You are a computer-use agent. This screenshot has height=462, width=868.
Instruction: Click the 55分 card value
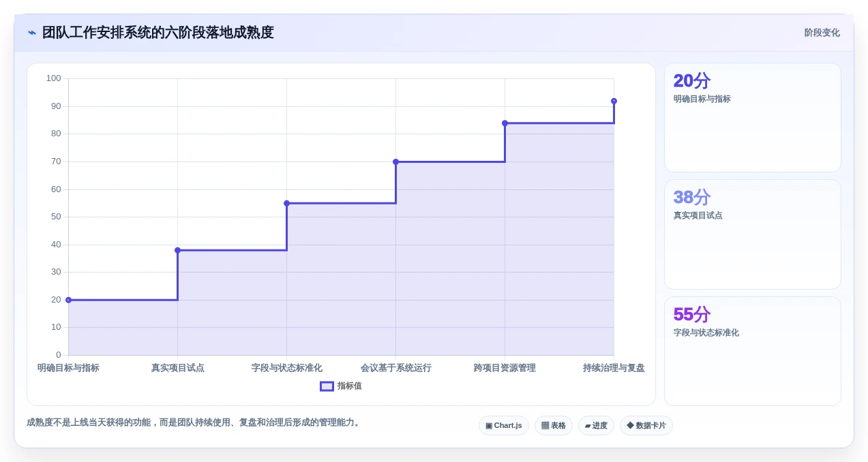691,314
